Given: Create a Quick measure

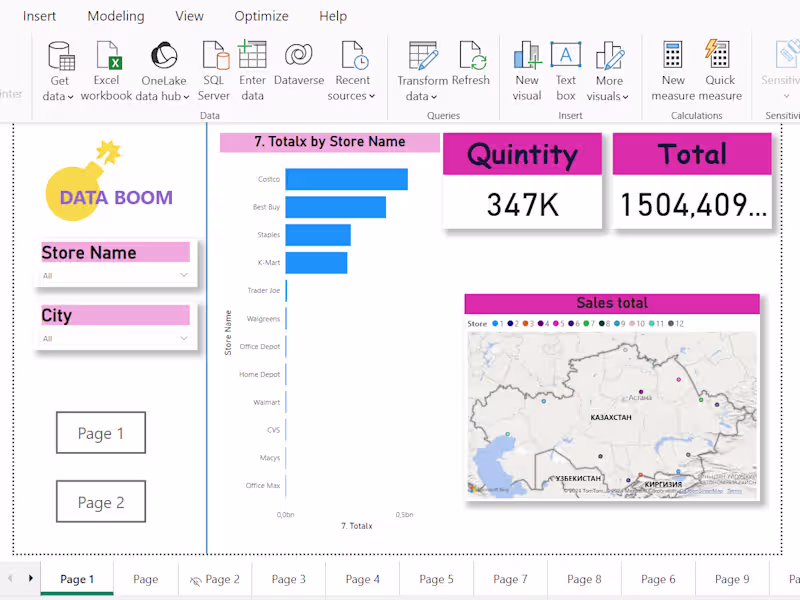Looking at the screenshot, I should click(x=720, y=71).
